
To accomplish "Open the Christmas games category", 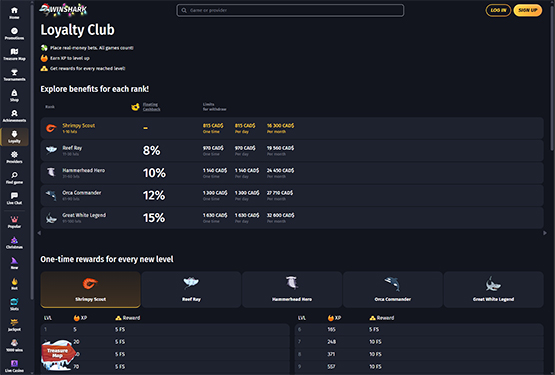I will pos(14,243).
